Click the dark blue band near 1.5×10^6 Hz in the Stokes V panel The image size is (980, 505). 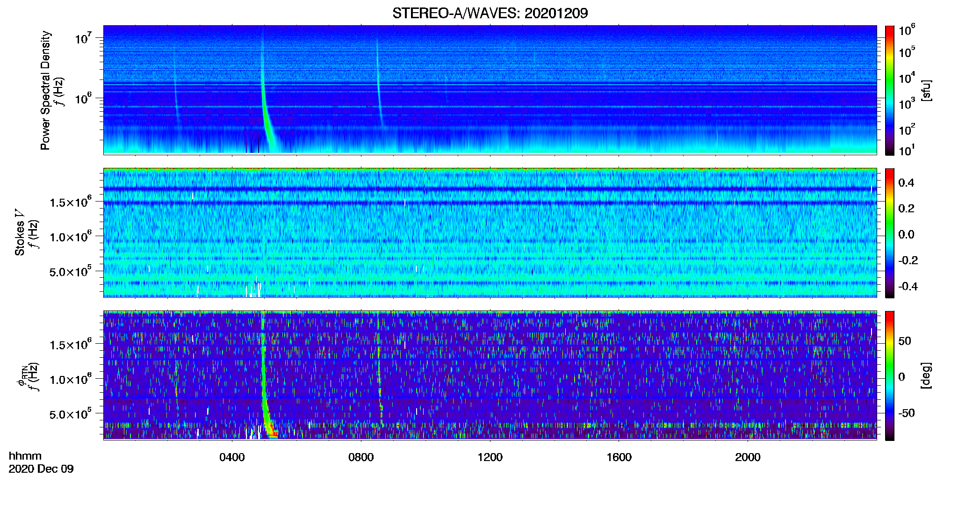(x=490, y=203)
